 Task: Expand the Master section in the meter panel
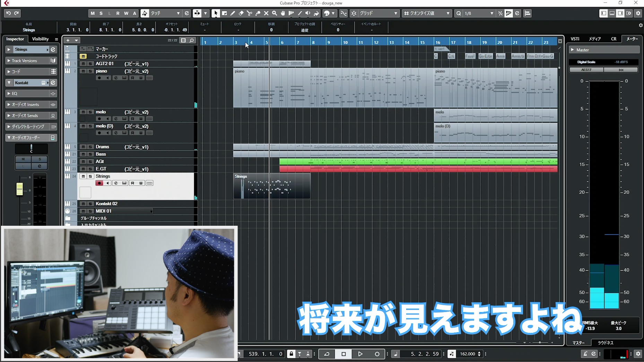pyautogui.click(x=572, y=50)
